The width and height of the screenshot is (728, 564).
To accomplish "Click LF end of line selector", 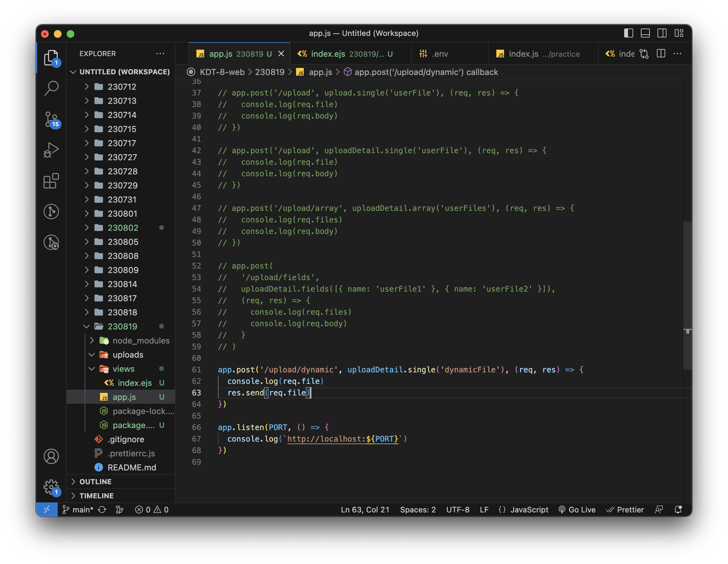I will point(484,510).
